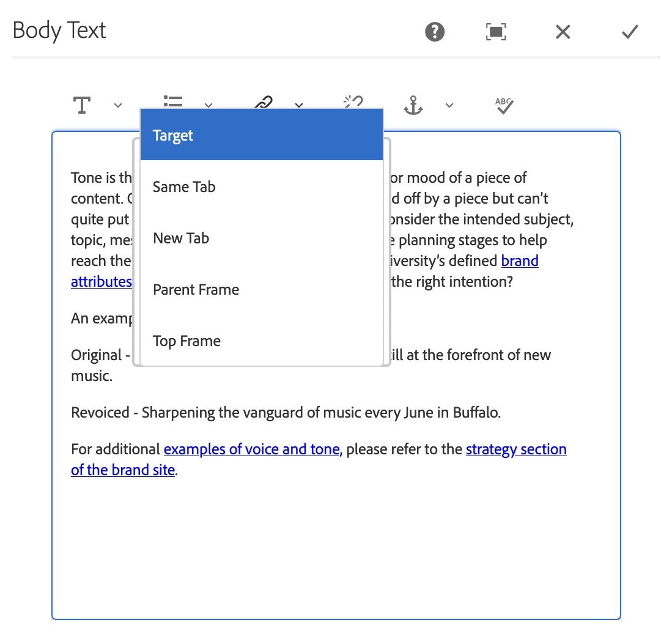
Task: Click the bulleted list icon
Action: point(173,101)
